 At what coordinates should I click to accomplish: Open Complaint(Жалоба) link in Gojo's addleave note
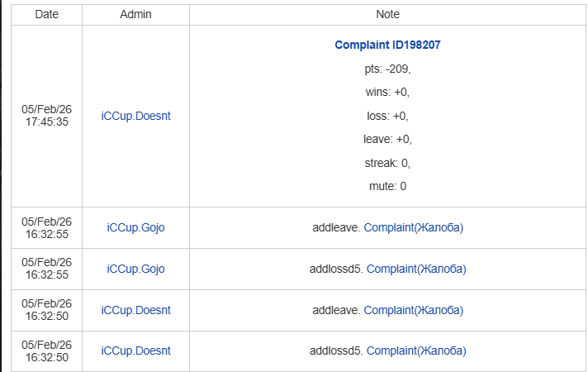point(413,227)
